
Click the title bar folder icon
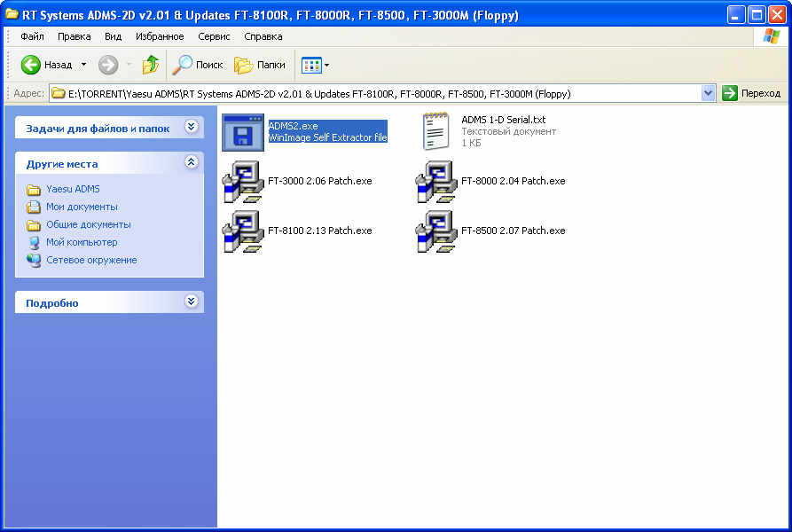tap(12, 14)
